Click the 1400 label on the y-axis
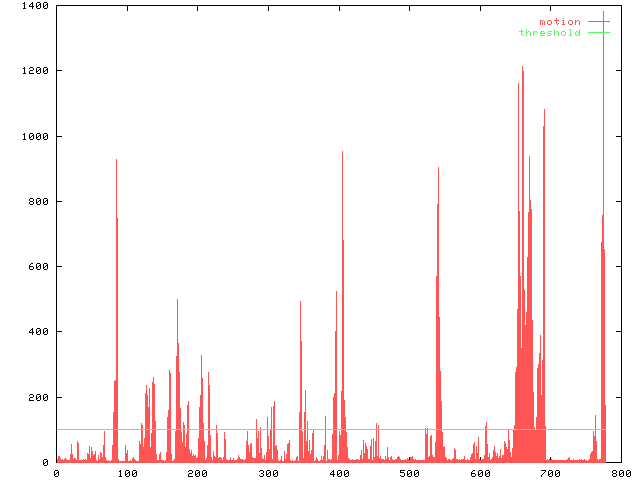The width and height of the screenshot is (640, 480). point(36,6)
